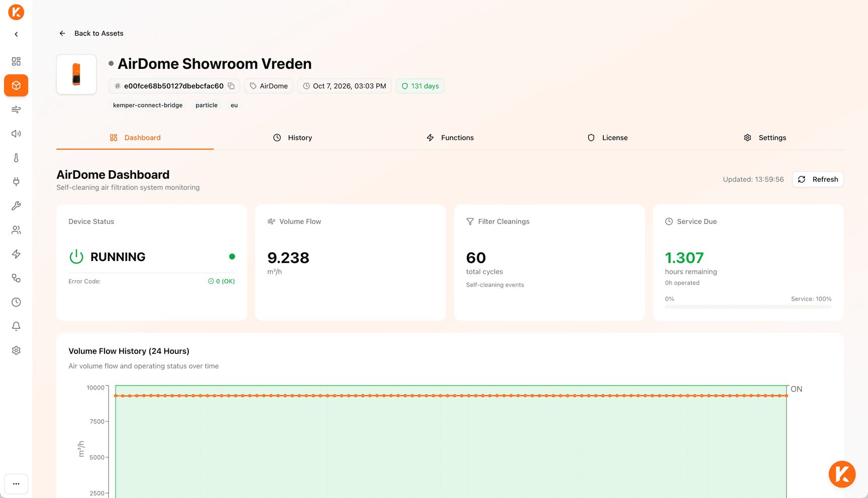Click the AirDome Showroom Vreden title

pyautogui.click(x=214, y=64)
